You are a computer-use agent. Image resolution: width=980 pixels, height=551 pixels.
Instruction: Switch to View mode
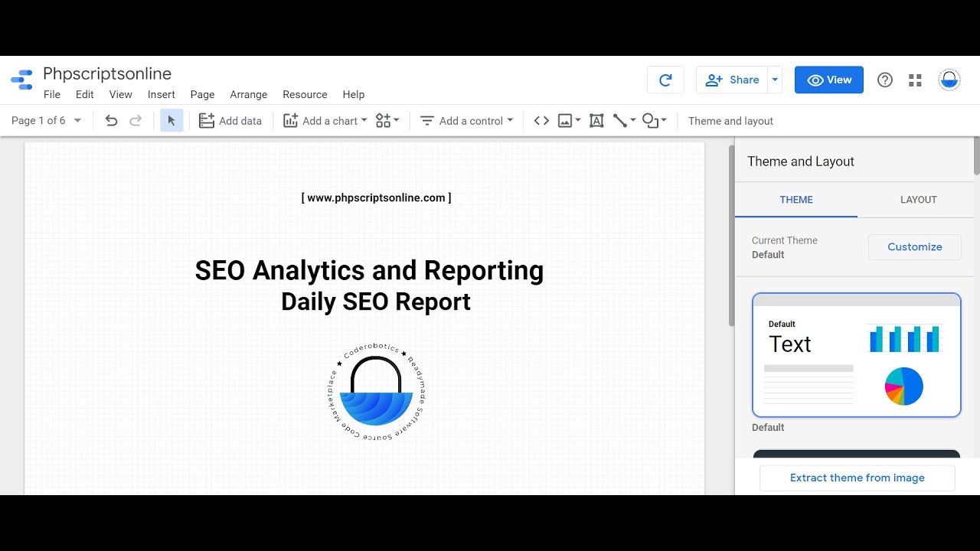(x=829, y=80)
